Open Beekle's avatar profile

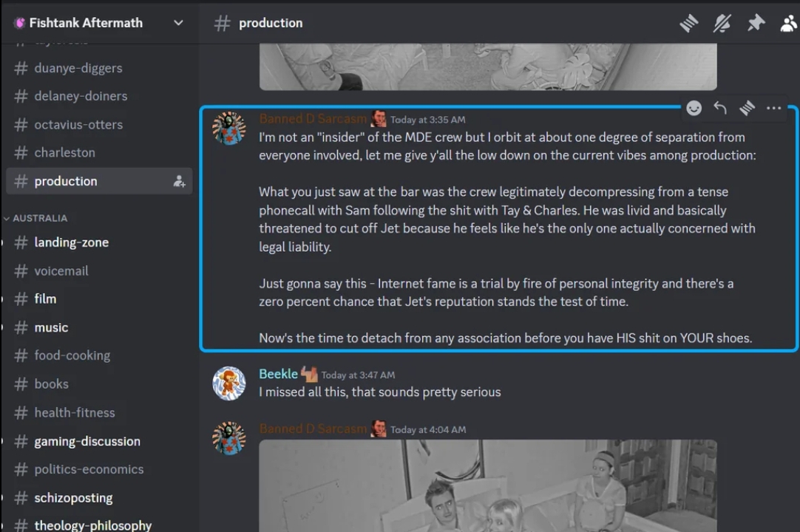pyautogui.click(x=229, y=383)
